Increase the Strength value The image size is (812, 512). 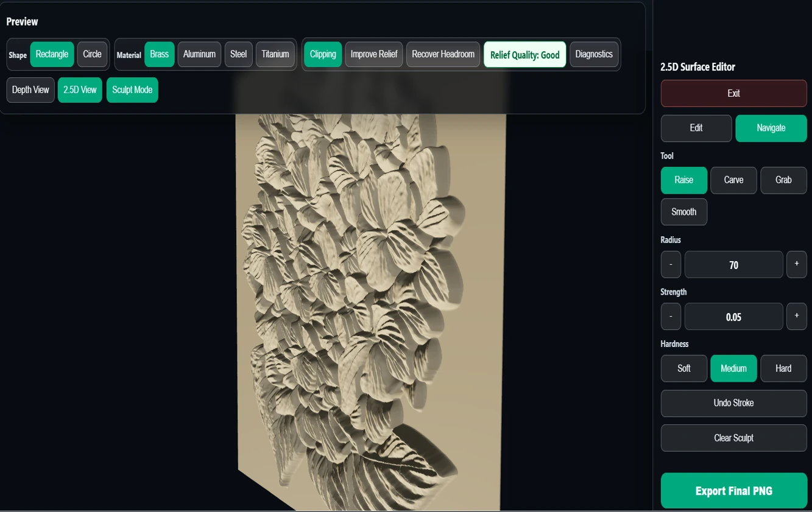(797, 317)
